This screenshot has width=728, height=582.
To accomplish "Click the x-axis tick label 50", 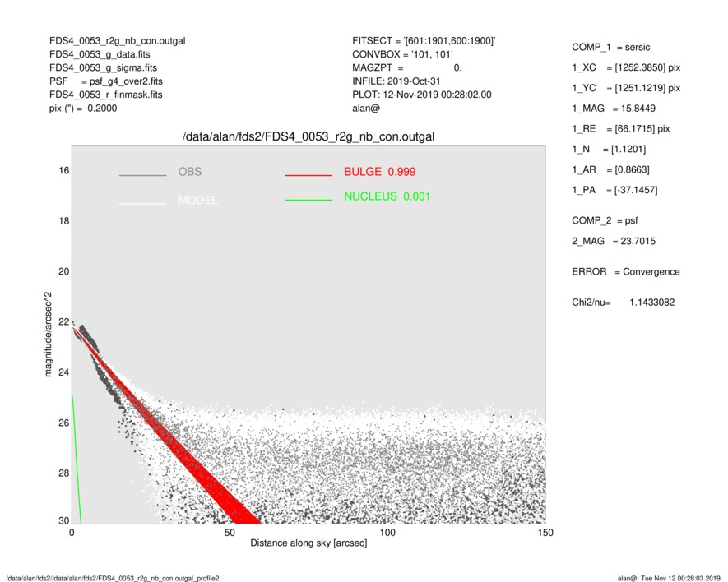I will [x=230, y=533].
